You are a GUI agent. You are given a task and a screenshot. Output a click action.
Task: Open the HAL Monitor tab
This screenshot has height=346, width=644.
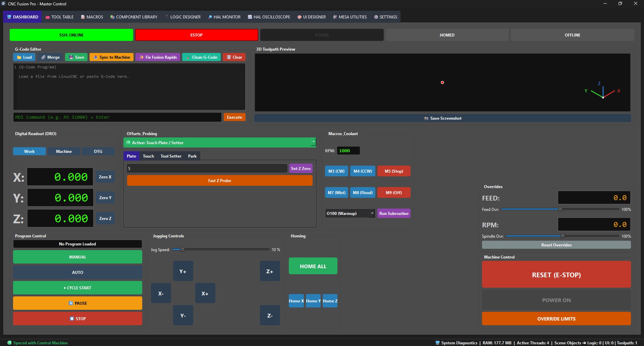point(224,17)
